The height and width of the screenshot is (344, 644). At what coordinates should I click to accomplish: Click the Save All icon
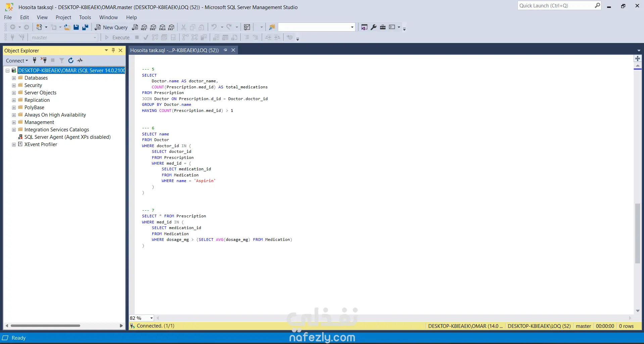coord(85,27)
